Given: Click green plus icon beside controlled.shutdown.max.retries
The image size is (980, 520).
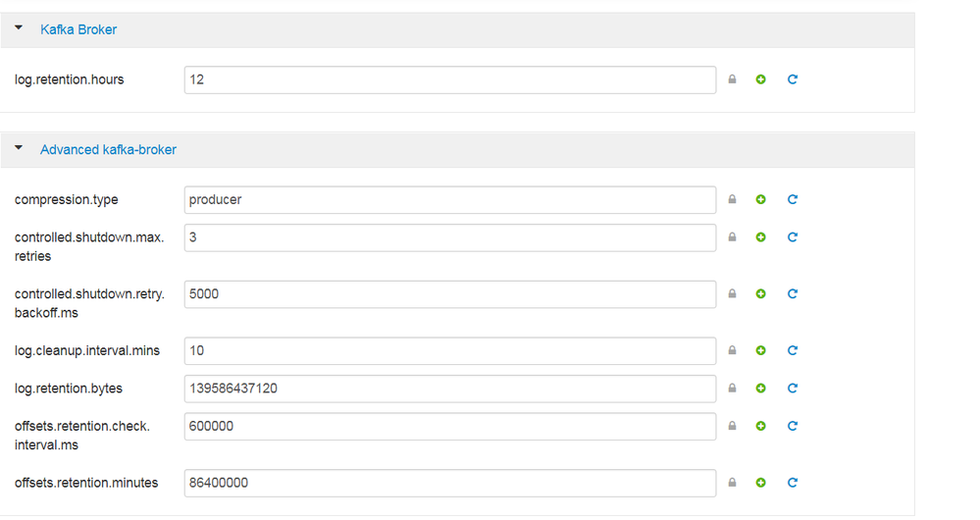Looking at the screenshot, I should (x=760, y=236).
